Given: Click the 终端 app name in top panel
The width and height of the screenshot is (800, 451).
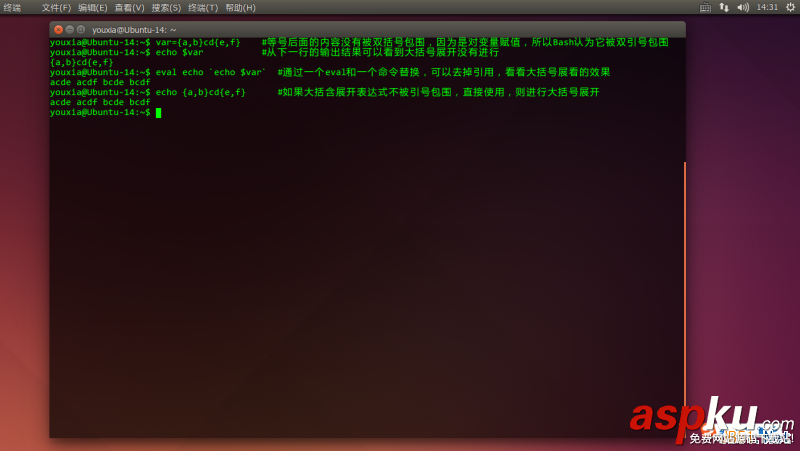Looking at the screenshot, I should [12, 8].
